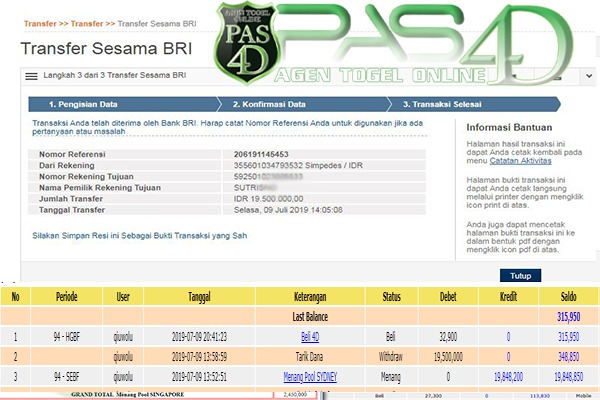Click the Tanggal Transfer label
The image size is (600, 400).
click(72, 210)
